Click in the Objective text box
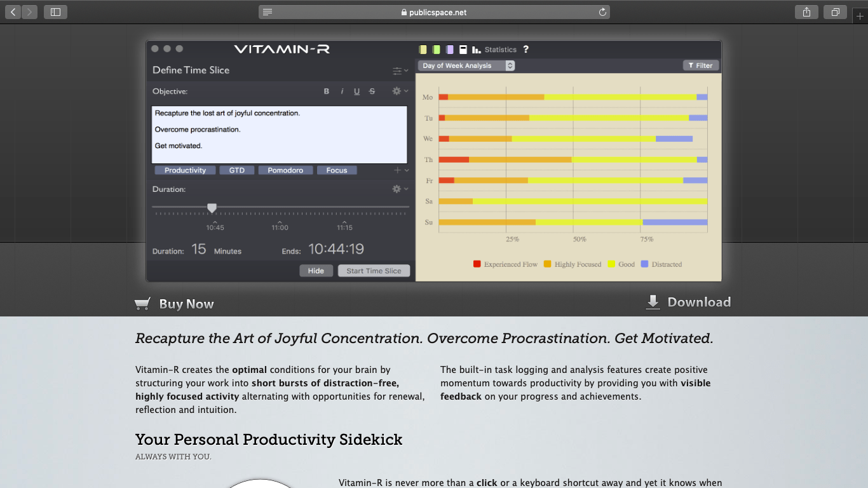This screenshot has width=868, height=488. pos(280,135)
